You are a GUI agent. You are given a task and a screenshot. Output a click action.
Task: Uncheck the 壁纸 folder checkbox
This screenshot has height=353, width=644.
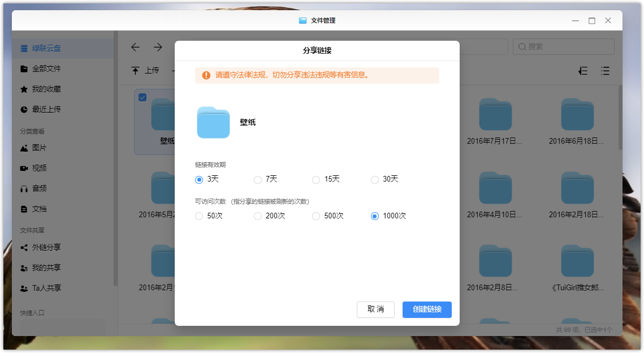pos(142,97)
